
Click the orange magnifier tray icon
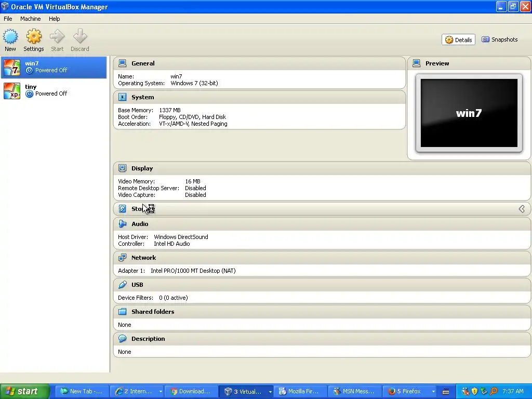(494, 392)
